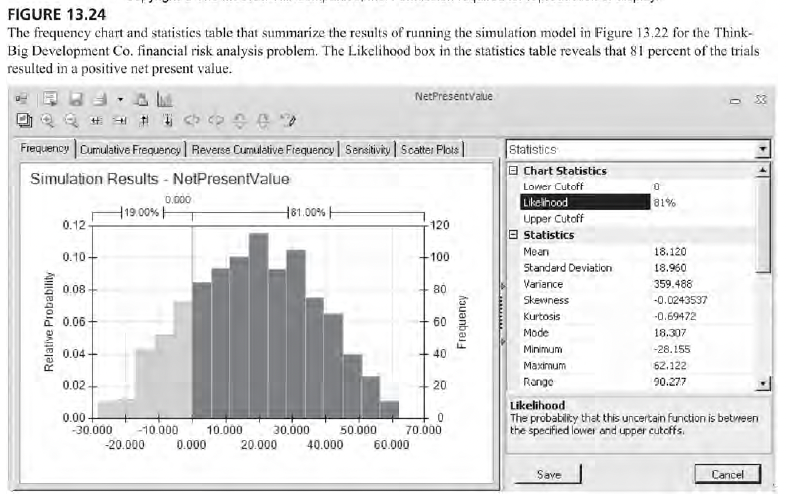The width and height of the screenshot is (786, 494).
Task: Click the vertical down-arrow icon
Action: 168,120
